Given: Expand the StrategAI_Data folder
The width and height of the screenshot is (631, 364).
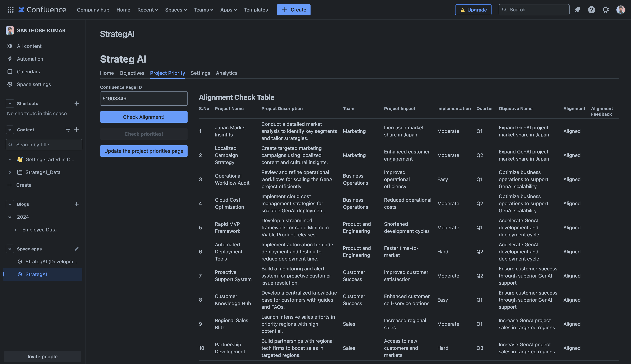Looking at the screenshot, I should (10, 172).
